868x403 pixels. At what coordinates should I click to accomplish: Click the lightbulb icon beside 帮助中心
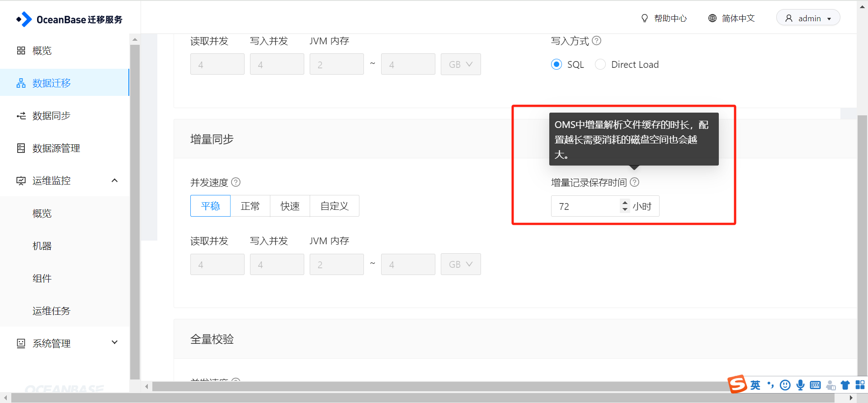645,18
